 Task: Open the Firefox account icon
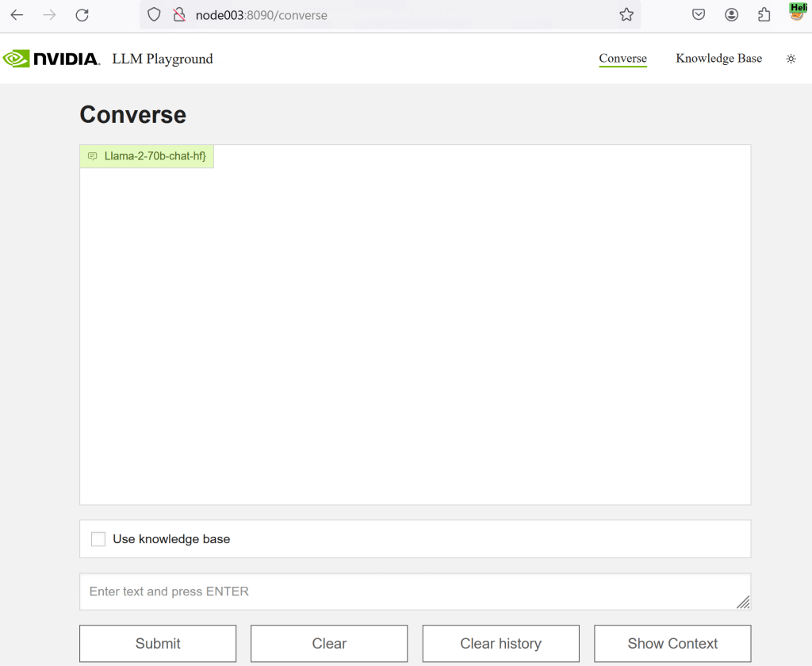(731, 15)
